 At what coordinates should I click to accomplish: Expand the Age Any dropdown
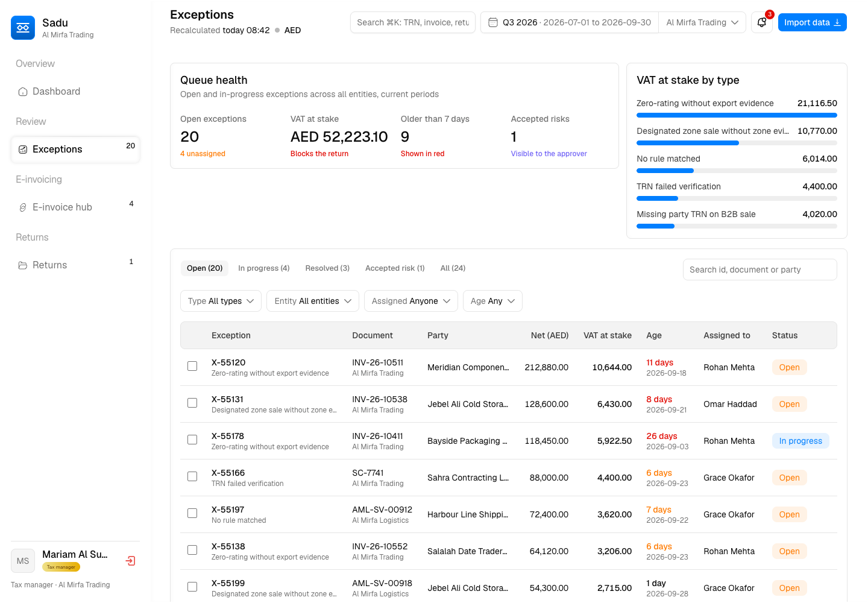(492, 301)
